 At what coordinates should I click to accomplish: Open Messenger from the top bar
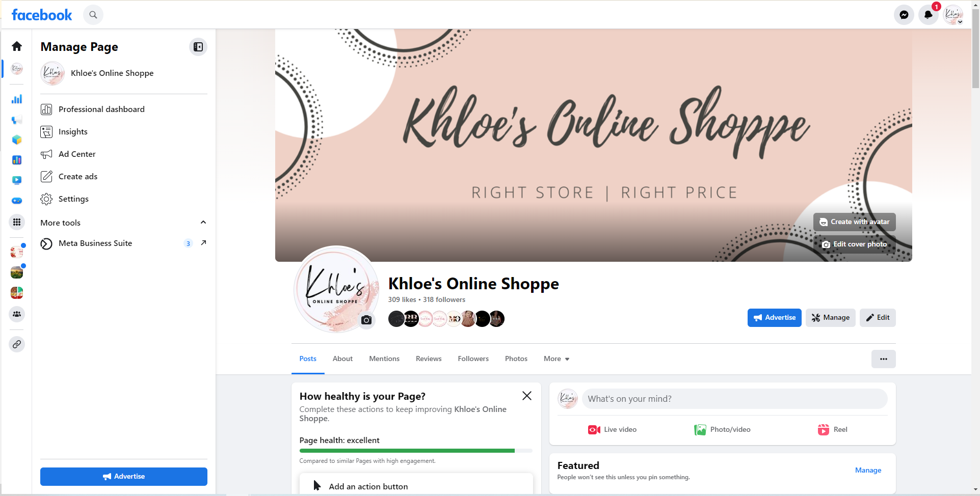[904, 15]
